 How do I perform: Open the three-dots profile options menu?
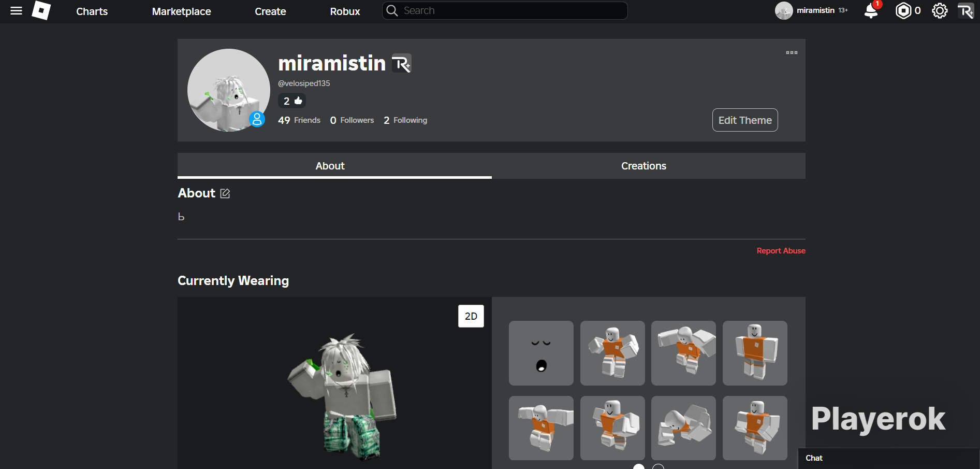[x=792, y=53]
